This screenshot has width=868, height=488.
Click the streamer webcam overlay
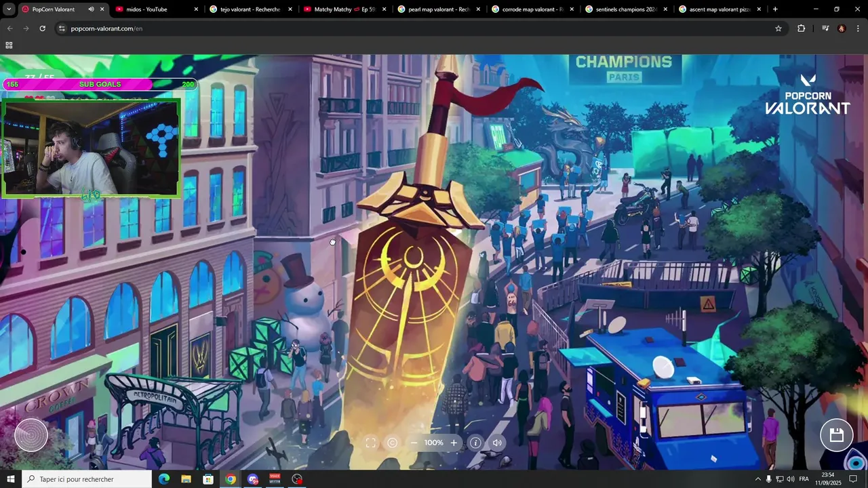tap(92, 148)
